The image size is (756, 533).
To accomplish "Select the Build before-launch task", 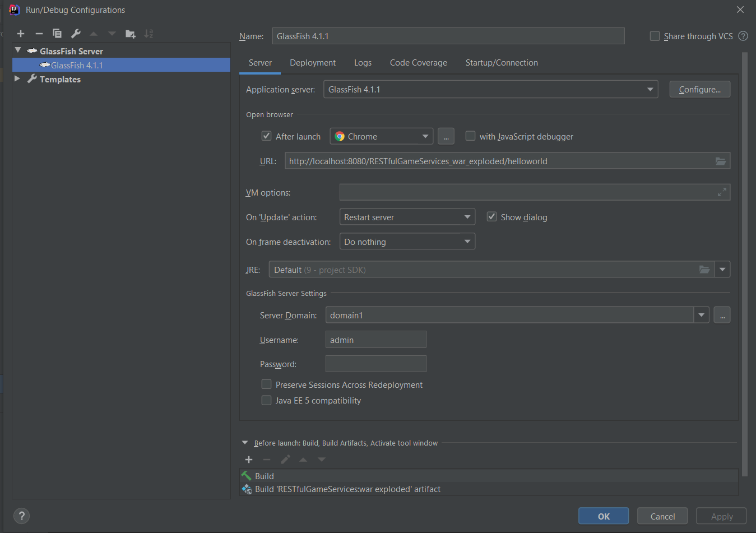I will pos(489,476).
